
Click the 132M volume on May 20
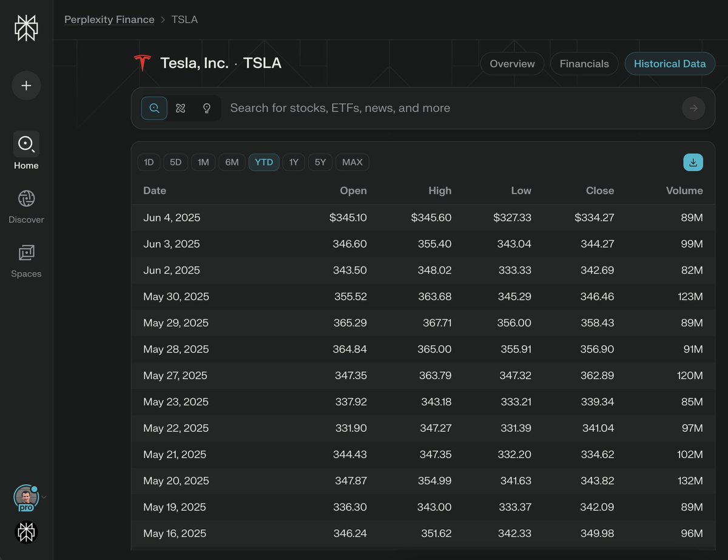pyautogui.click(x=690, y=481)
